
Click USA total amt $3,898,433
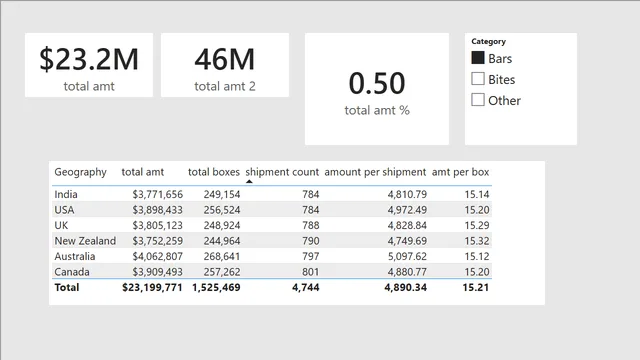tap(158, 210)
